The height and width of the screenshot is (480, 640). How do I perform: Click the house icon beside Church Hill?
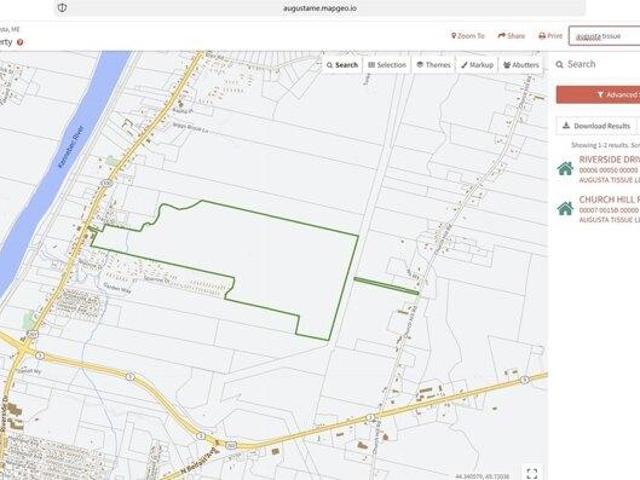pyautogui.click(x=565, y=208)
